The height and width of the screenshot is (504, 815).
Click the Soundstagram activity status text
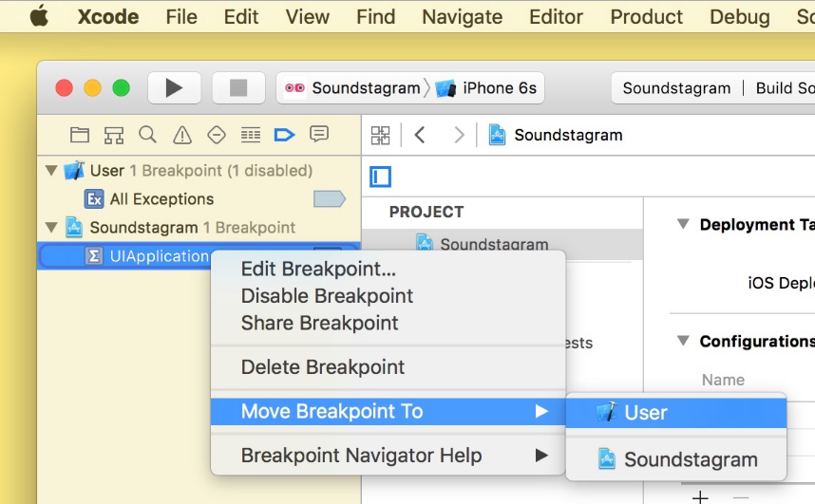676,88
